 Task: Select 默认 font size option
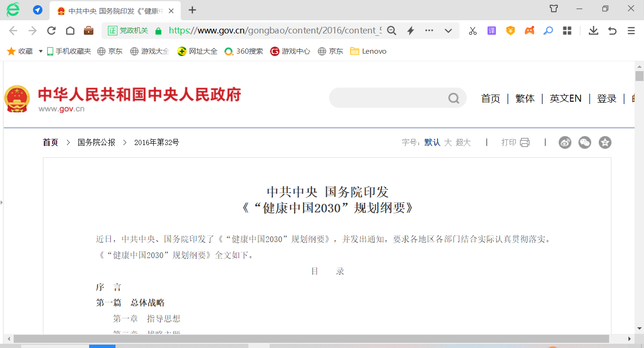(432, 142)
